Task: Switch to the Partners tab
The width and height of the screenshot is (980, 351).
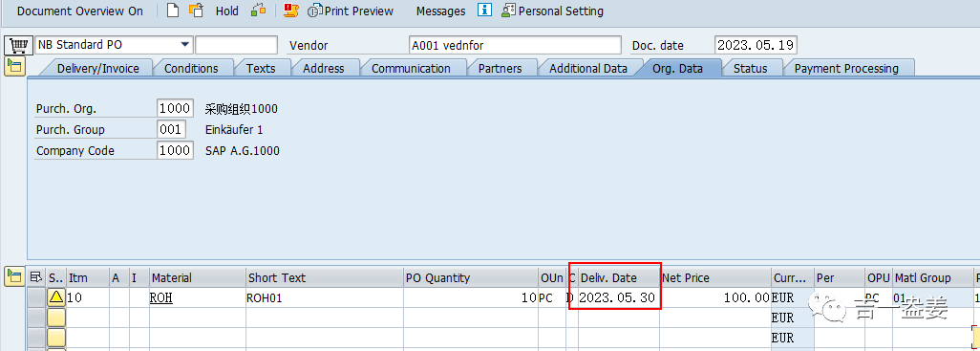Action: 500,68
